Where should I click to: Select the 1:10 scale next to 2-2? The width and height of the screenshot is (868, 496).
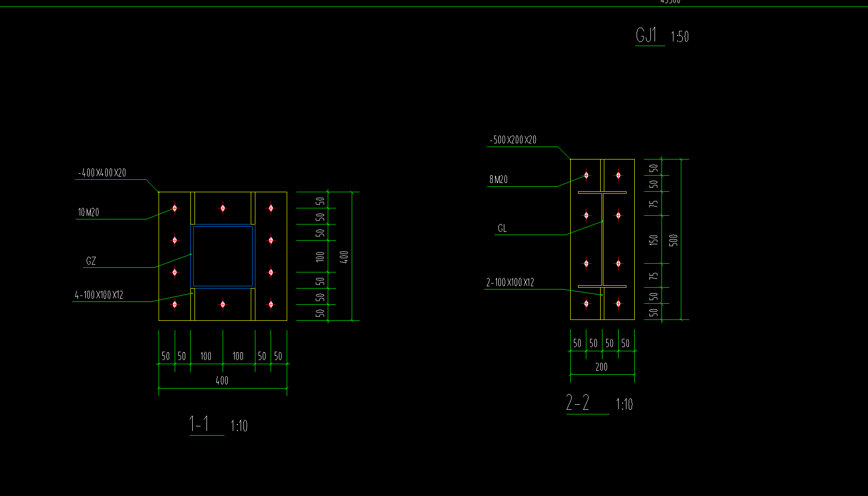tap(624, 405)
